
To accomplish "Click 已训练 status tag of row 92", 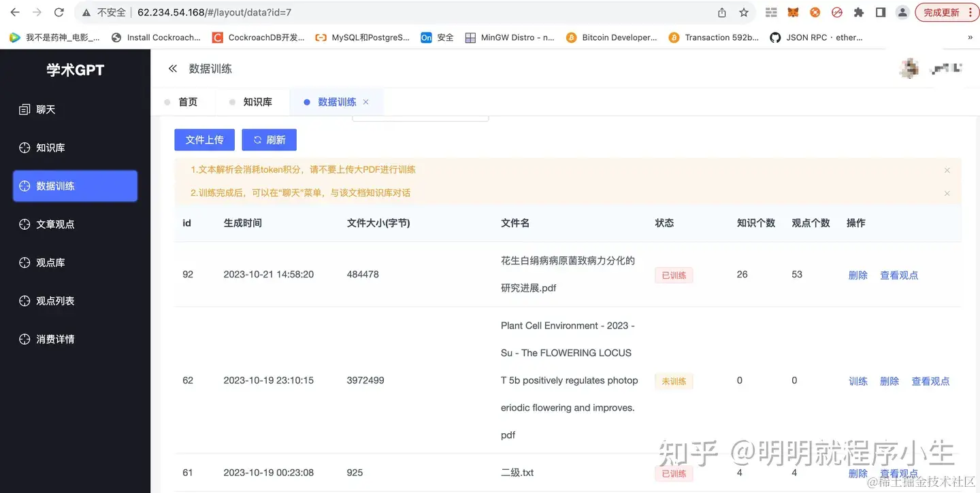I will click(x=674, y=275).
